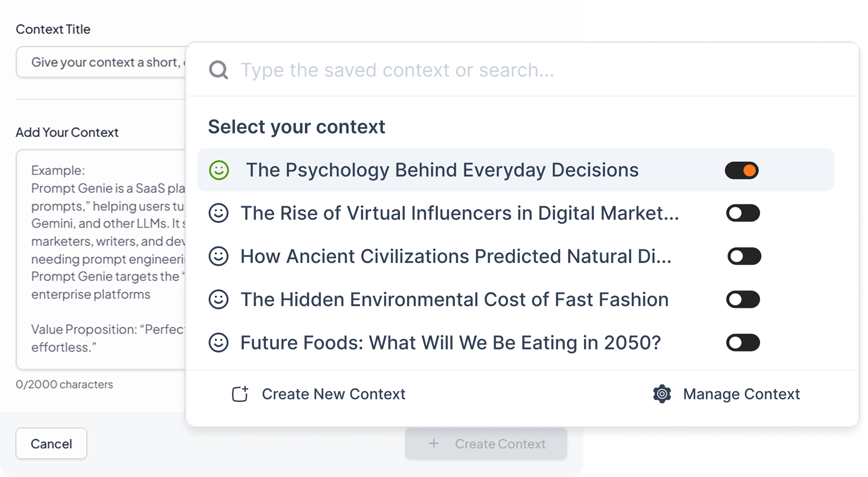Enable the Rise of Virtual Influencers toggle
Screen dimensions: 868x477
pos(743,213)
